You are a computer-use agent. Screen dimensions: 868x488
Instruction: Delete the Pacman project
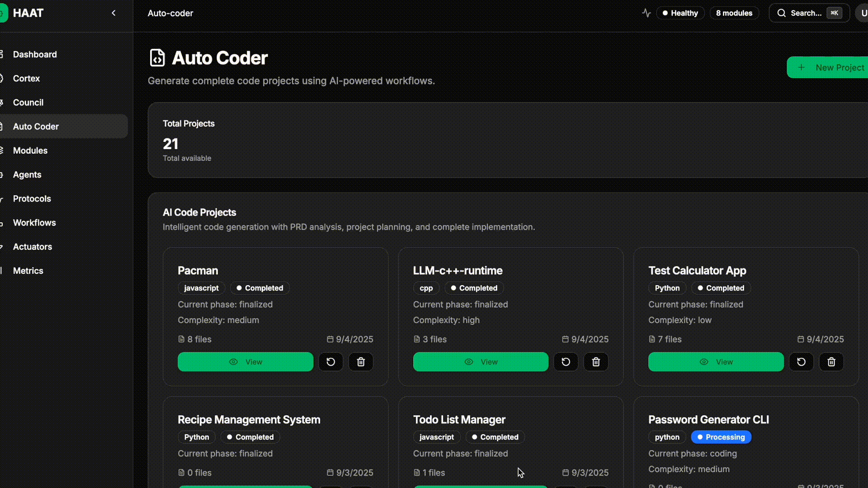point(361,362)
